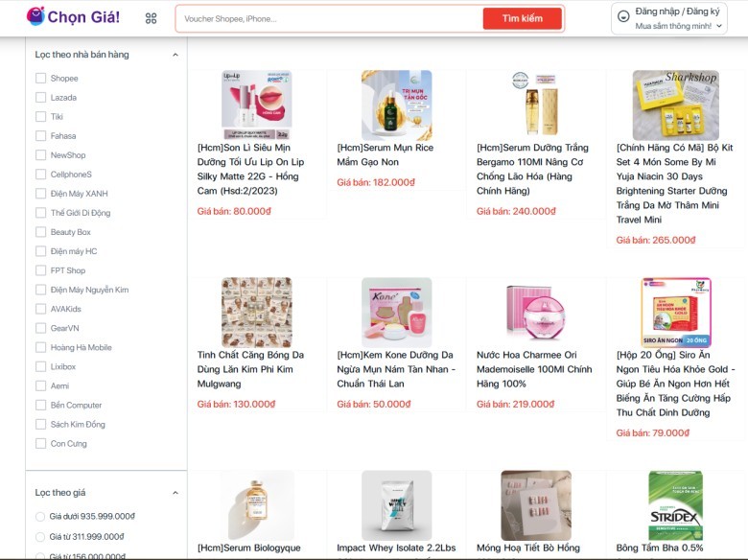Screen dimensions: 748x560
Task: Open the Siro Ăn Ngon Tiêu Hóa link
Action: [675, 384]
